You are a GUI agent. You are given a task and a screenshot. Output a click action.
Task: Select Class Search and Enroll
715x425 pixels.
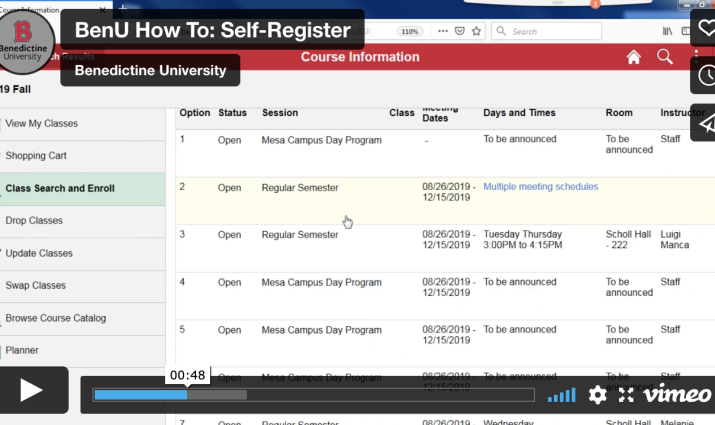[x=60, y=188]
